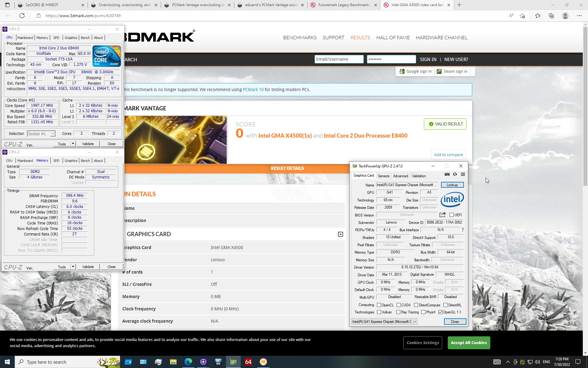Click the browser address bar URL
Viewport: 588px width, 368px height.
[x=83, y=16]
